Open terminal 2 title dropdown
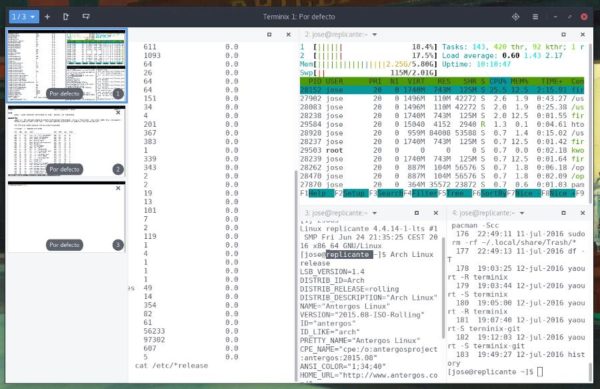Screen dimensions: 600x389 (375, 34)
